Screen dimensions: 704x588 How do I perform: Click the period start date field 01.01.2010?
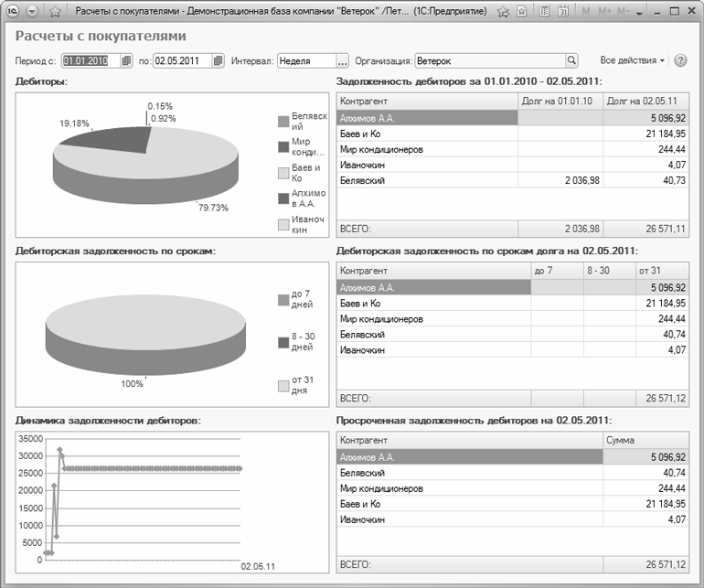(x=91, y=60)
